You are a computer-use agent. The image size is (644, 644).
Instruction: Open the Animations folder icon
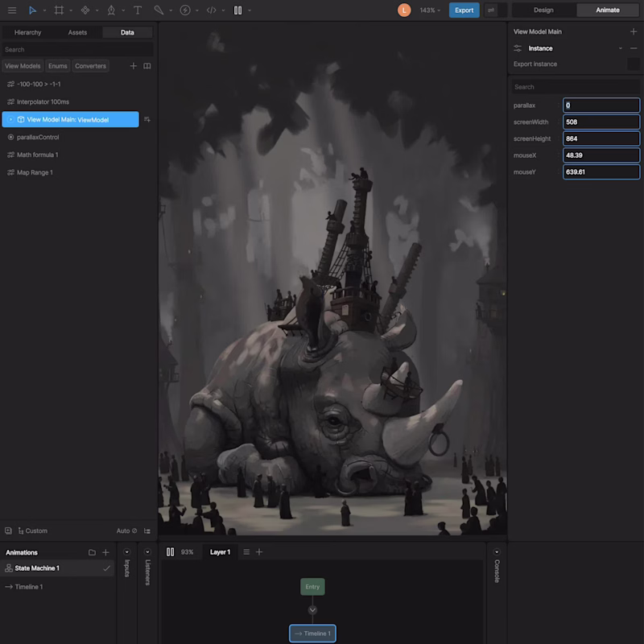(92, 552)
